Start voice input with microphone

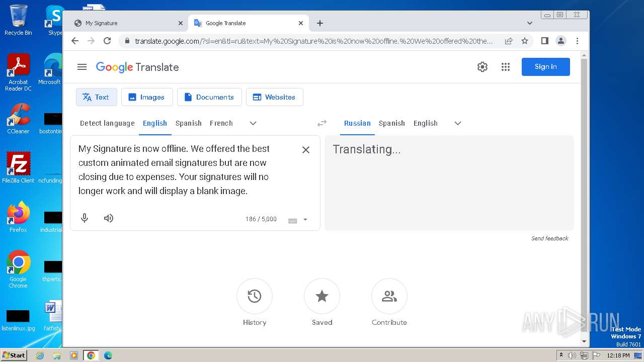click(85, 218)
